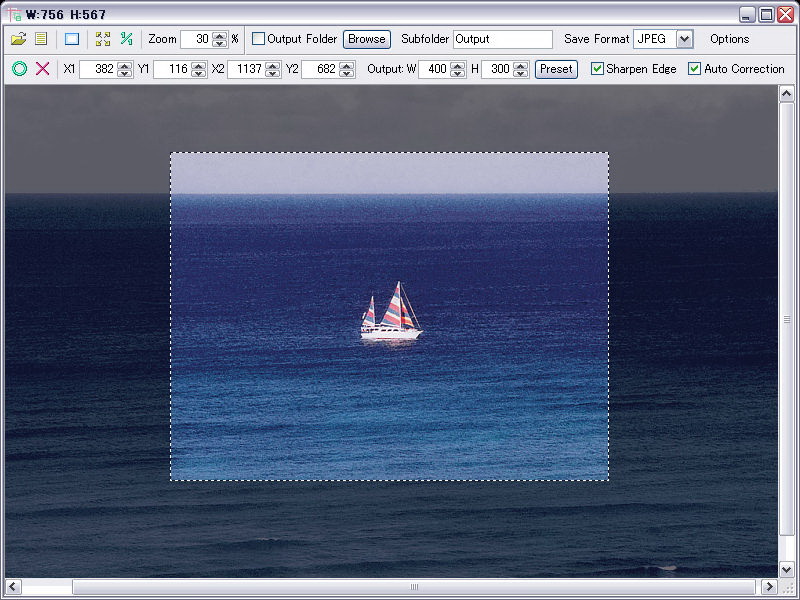Click the fit-to-window arrows icon
Viewport: 800px width, 600px height.
[x=102, y=39]
